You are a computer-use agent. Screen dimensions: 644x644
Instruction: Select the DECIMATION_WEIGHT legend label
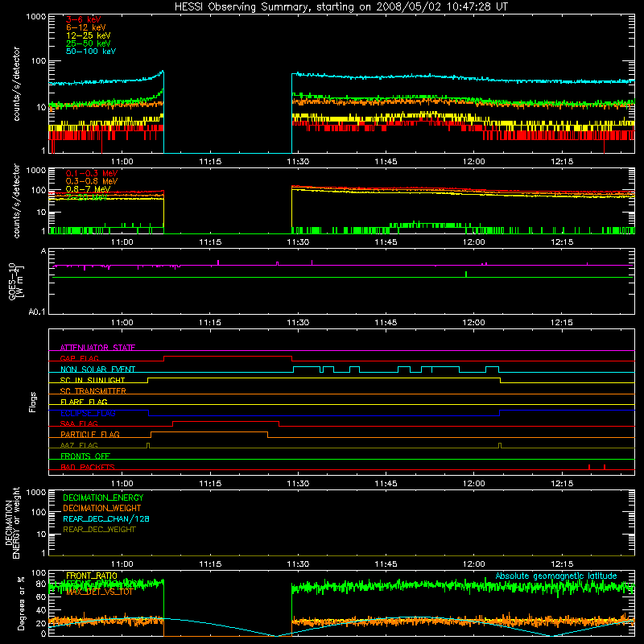coord(102,509)
